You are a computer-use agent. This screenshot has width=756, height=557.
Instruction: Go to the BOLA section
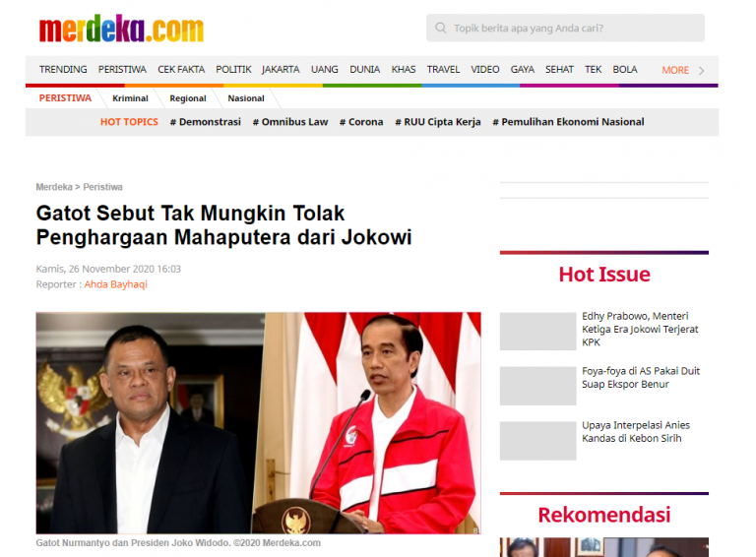click(x=625, y=70)
